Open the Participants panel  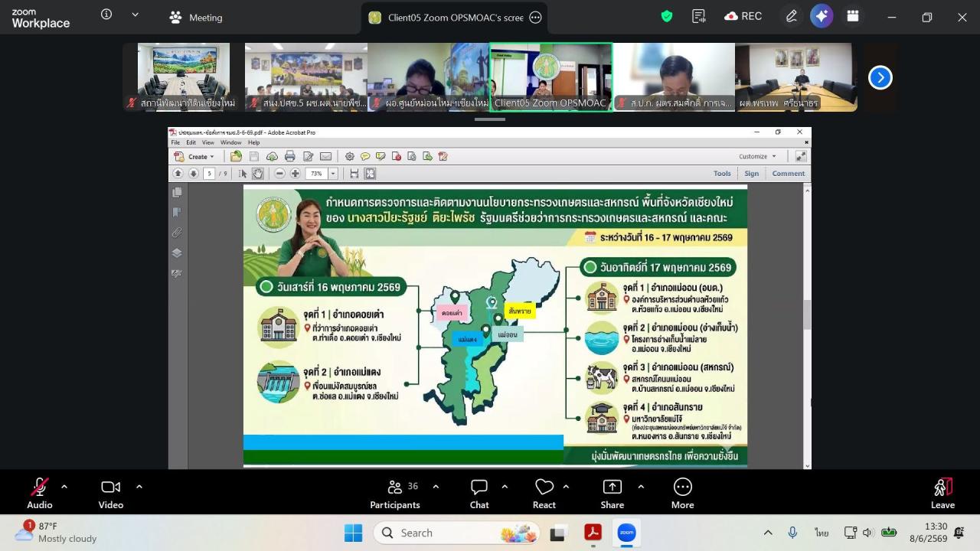coord(395,494)
